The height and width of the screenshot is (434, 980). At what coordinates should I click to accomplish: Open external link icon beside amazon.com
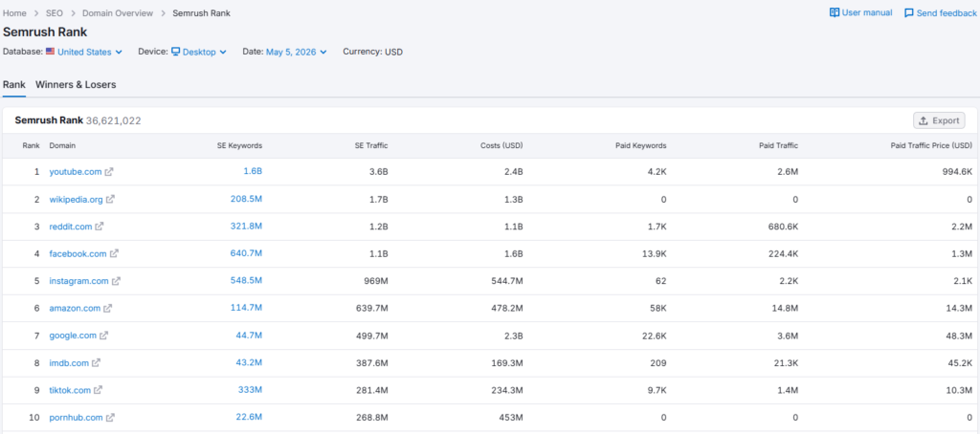107,309
